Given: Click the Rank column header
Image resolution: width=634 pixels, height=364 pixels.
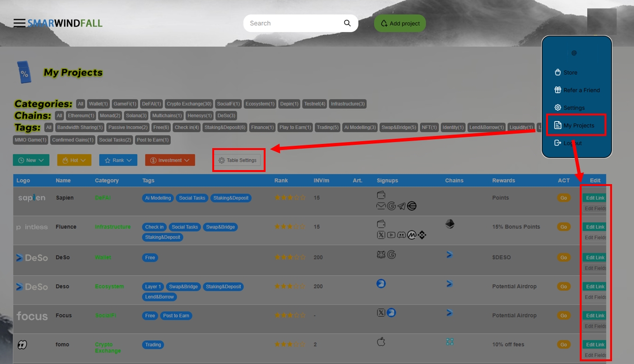Looking at the screenshot, I should tap(281, 180).
